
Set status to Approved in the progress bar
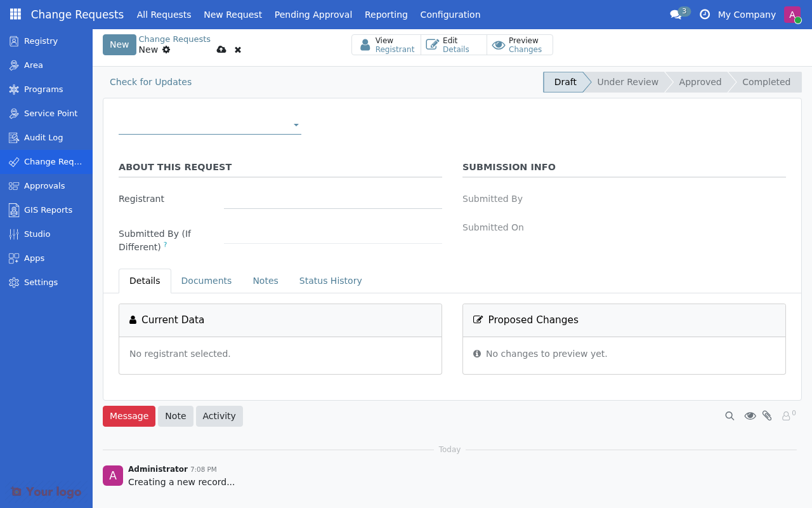(700, 82)
